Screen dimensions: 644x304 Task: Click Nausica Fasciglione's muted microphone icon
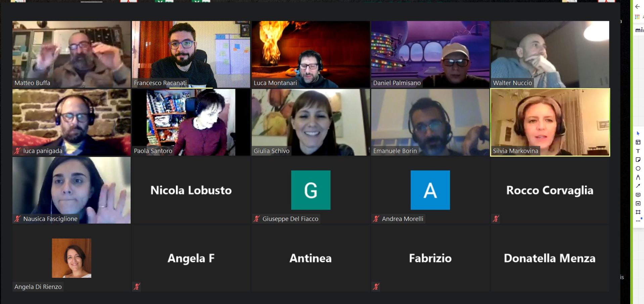pyautogui.click(x=17, y=219)
